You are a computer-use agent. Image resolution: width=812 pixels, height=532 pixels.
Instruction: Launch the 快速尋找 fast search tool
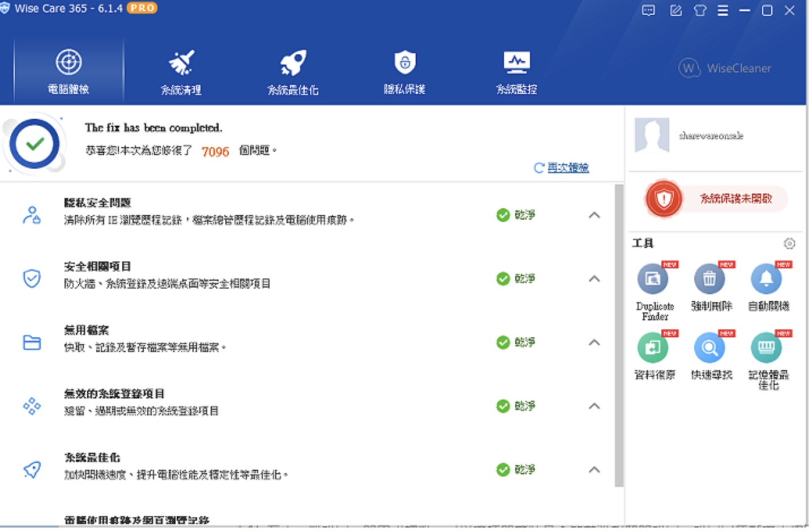click(711, 357)
